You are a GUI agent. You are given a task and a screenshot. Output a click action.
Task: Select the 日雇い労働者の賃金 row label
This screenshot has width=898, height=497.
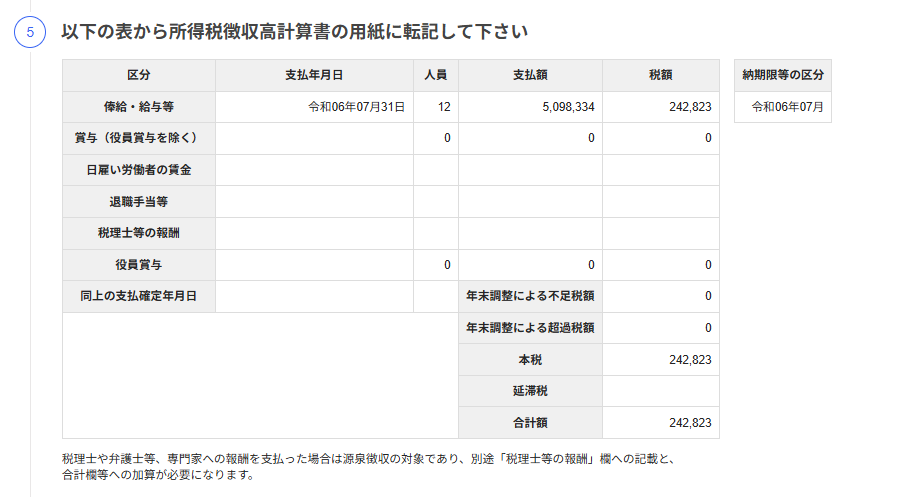click(139, 170)
